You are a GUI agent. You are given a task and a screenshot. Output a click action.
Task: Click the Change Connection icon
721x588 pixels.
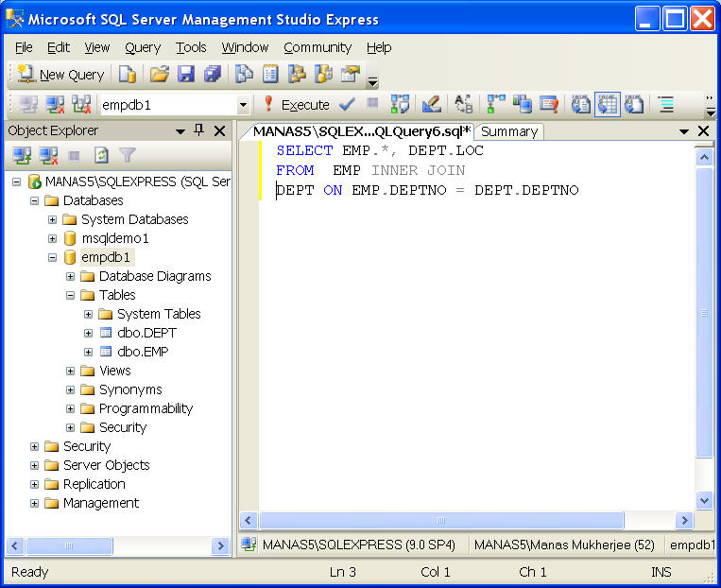pyautogui.click(x=81, y=105)
